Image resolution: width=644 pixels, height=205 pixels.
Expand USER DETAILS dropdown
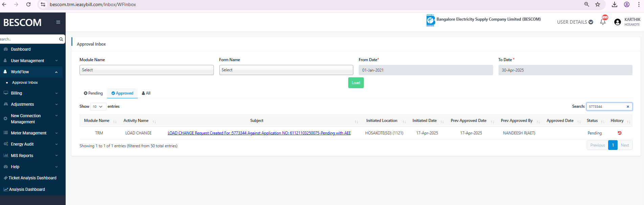[x=575, y=22]
